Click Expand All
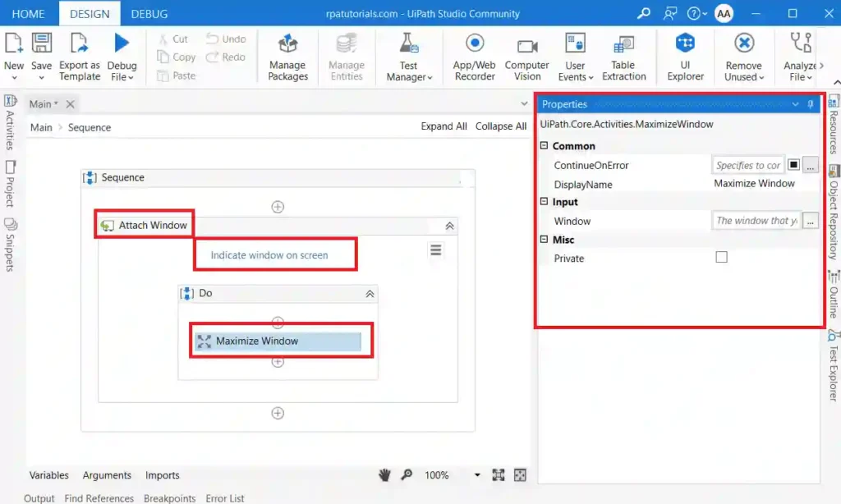The image size is (841, 504). [443, 126]
